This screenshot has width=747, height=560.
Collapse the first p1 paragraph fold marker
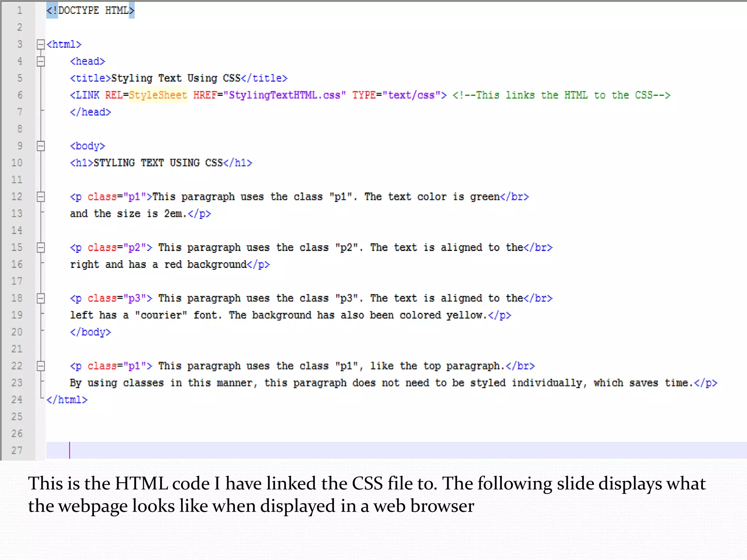click(x=40, y=197)
